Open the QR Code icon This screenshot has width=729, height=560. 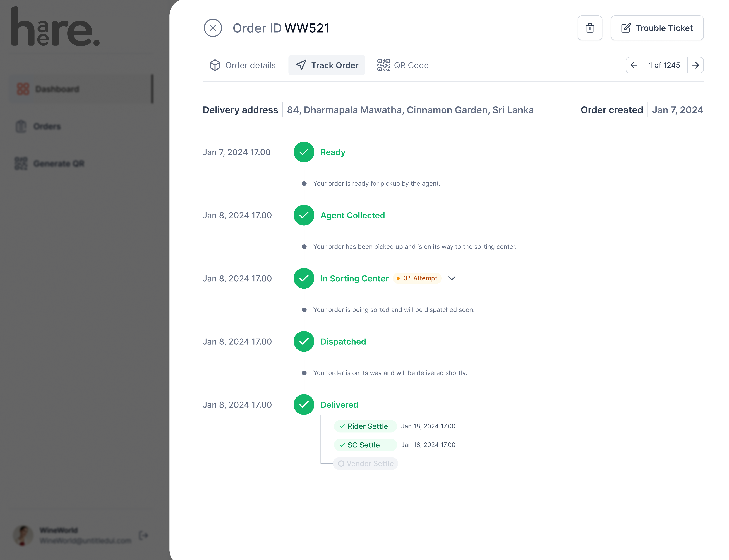383,65
